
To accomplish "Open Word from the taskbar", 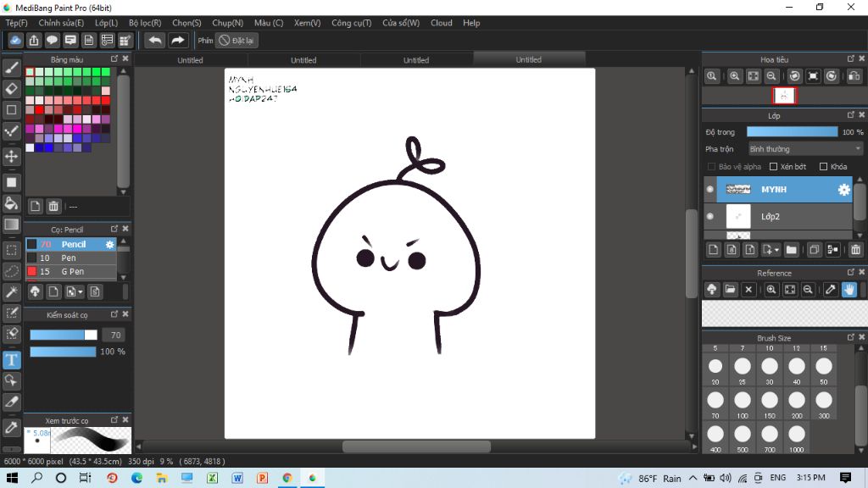I will point(237,478).
